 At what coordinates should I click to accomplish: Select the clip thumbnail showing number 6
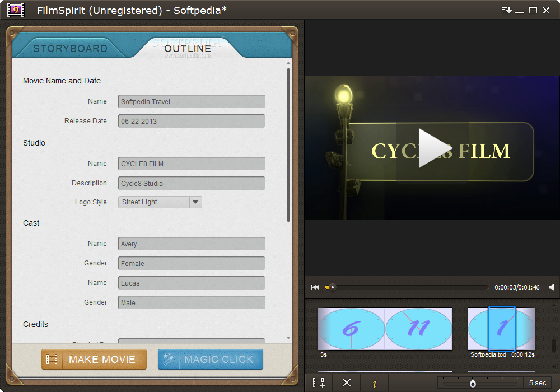[x=352, y=329]
